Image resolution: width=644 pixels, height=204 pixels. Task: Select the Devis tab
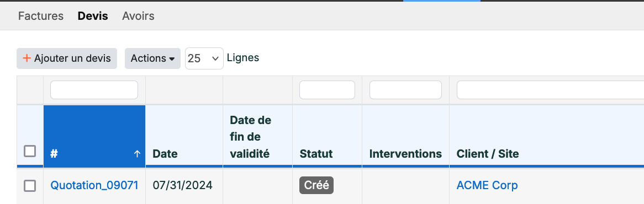[93, 16]
